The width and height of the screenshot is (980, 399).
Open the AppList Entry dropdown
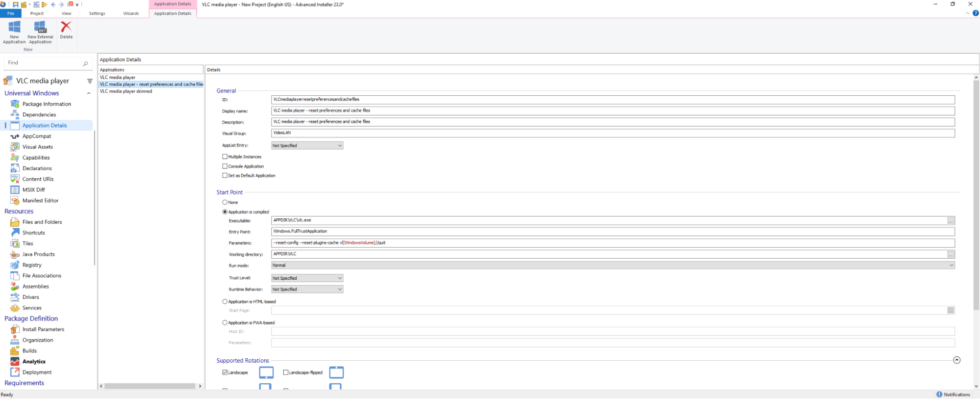pos(307,146)
